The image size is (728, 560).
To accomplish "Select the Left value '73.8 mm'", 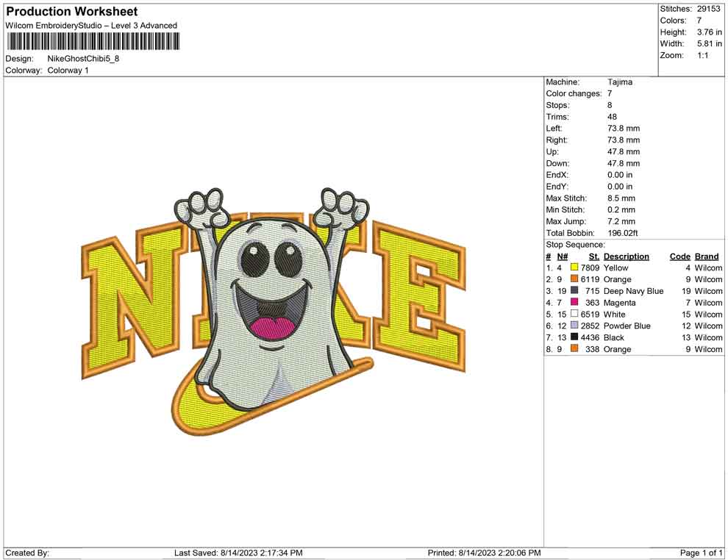I will (x=624, y=129).
